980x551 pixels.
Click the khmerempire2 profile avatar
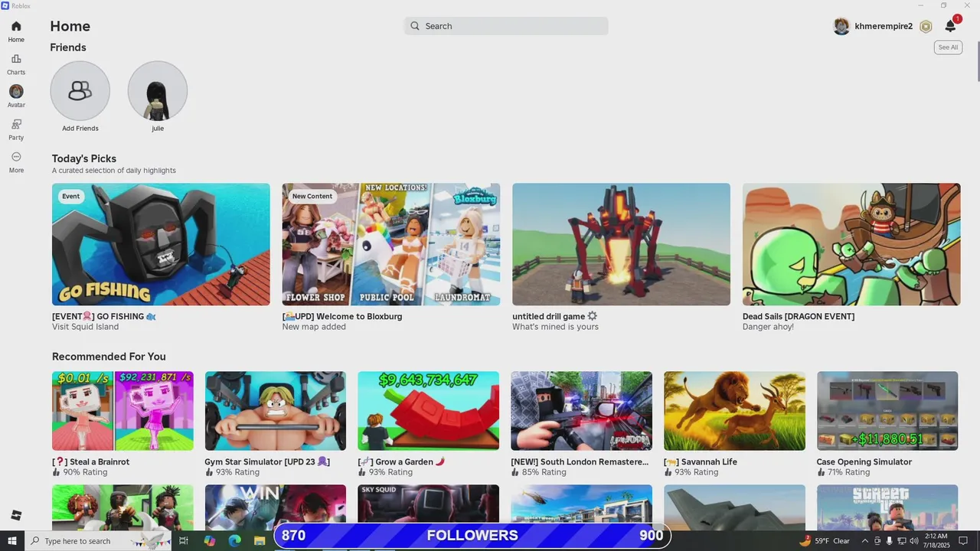pyautogui.click(x=841, y=26)
